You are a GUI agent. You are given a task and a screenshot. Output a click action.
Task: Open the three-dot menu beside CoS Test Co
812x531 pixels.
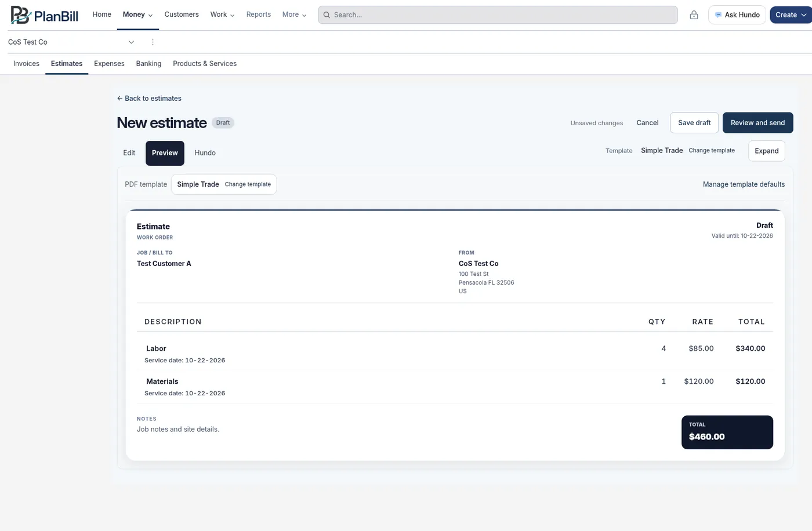pyautogui.click(x=153, y=42)
